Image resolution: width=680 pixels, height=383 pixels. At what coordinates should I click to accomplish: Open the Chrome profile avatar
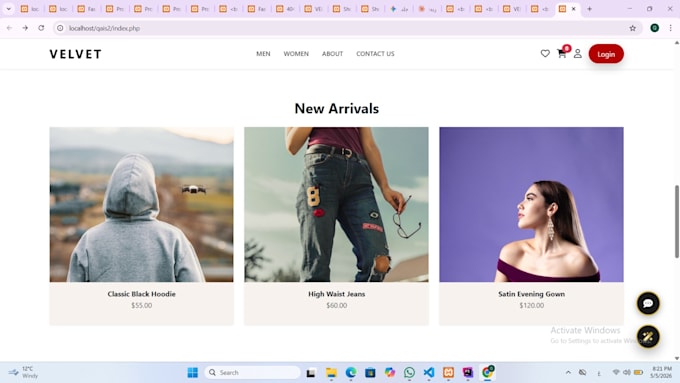coord(654,28)
